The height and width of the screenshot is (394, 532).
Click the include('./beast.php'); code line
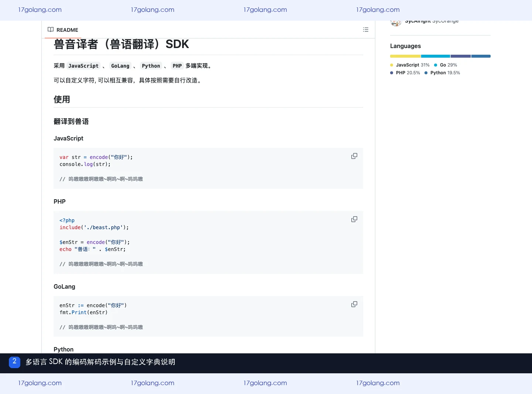tap(94, 228)
